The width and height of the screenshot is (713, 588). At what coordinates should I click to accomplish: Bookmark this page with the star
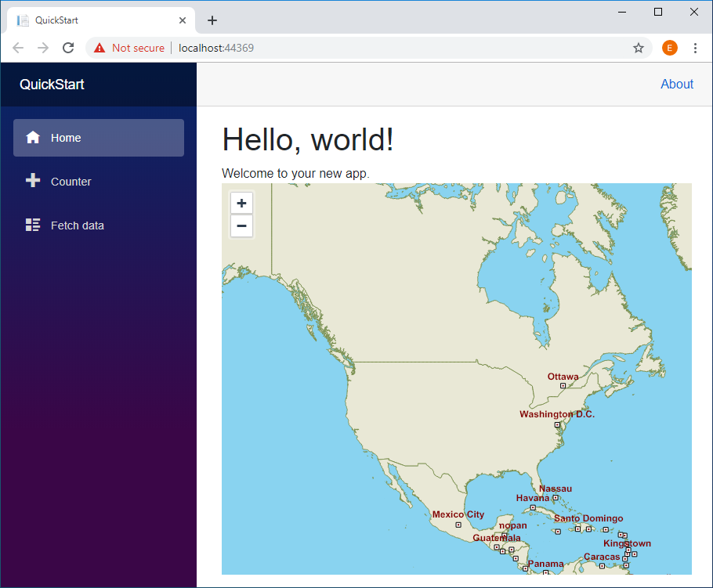[x=639, y=48]
